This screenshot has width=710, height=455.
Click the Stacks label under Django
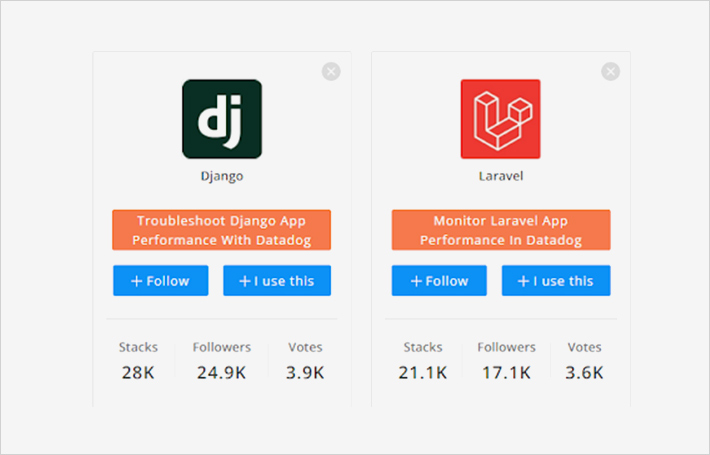click(x=138, y=347)
